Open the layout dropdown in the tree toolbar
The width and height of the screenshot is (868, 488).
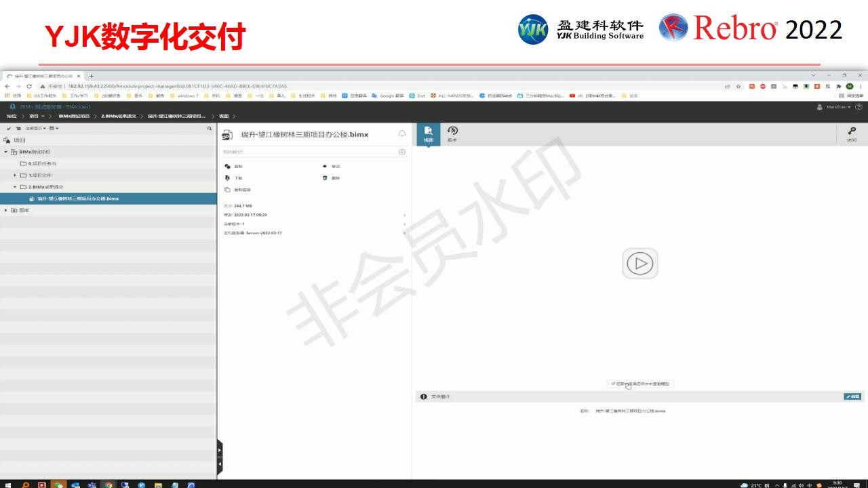point(54,128)
